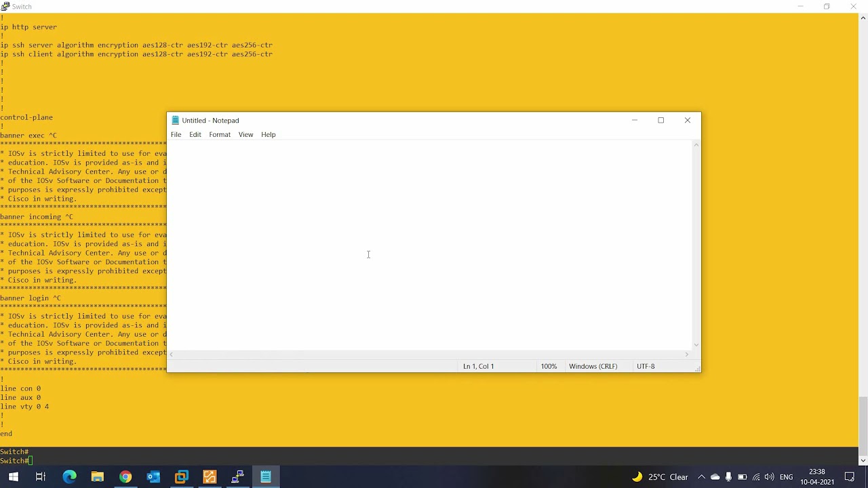Click the 'ip http server' terminal line

click(28, 27)
